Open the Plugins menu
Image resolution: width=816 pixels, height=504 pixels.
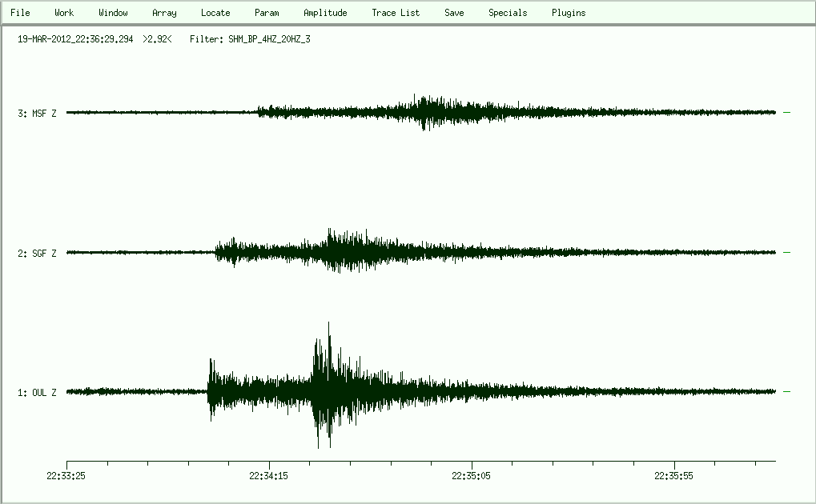(569, 13)
